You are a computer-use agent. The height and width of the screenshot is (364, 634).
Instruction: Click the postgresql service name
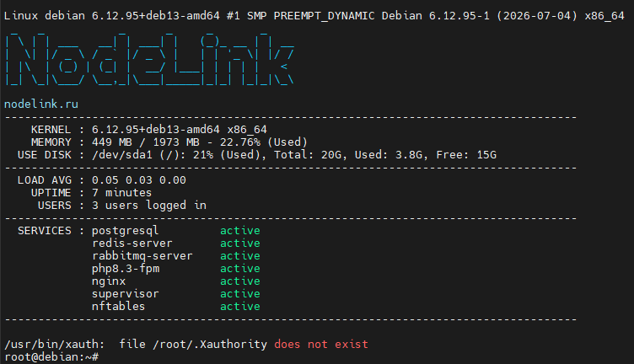coord(125,231)
